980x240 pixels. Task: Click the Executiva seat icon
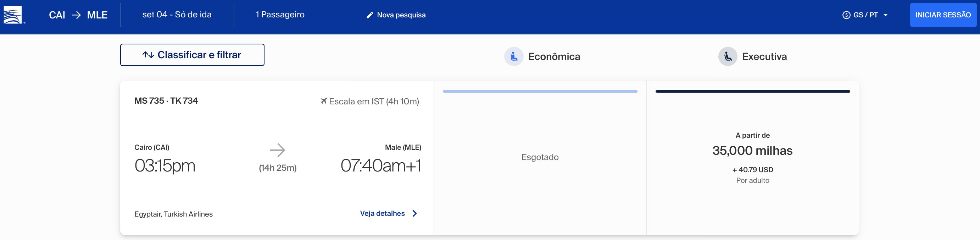[728, 56]
